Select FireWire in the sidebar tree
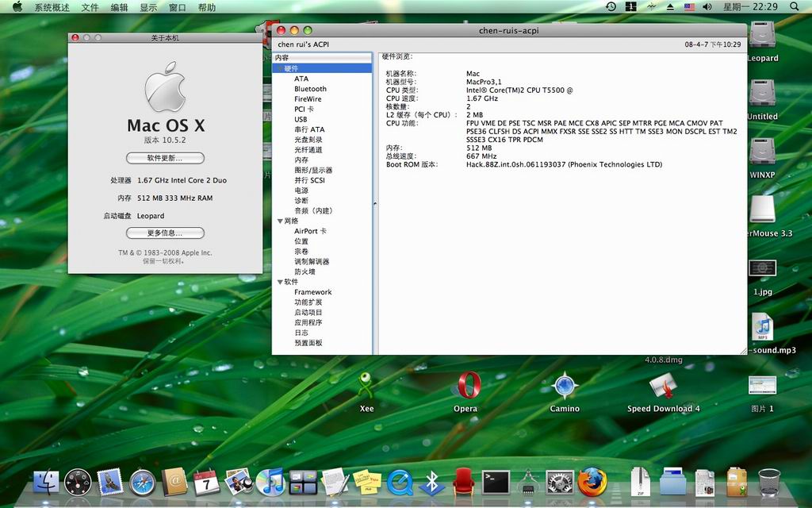The height and width of the screenshot is (508, 812). pos(308,99)
